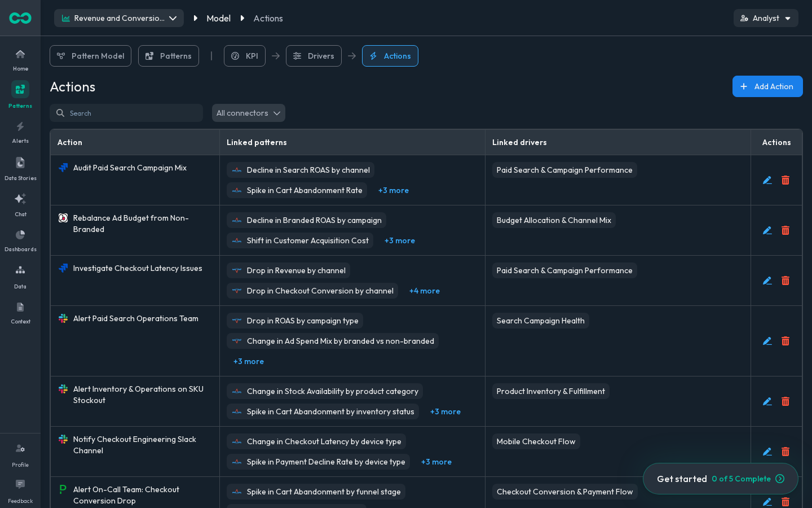This screenshot has height=508, width=812.
Task: Open the All connectors filter dropdown
Action: (249, 113)
